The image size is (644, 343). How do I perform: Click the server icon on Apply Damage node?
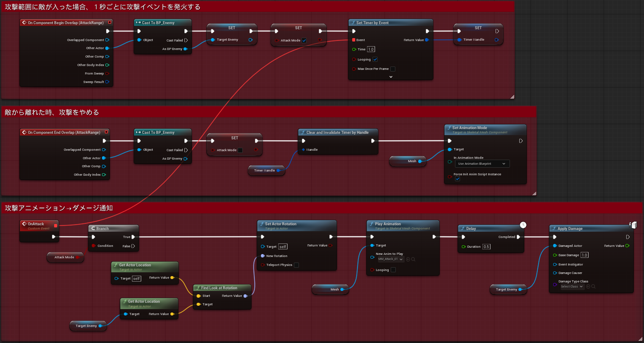pyautogui.click(x=633, y=225)
